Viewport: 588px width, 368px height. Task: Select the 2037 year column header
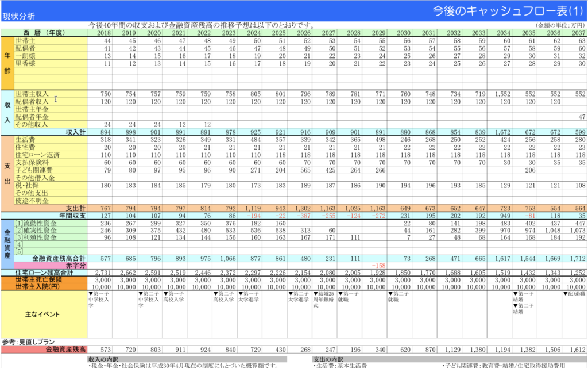[x=576, y=33]
